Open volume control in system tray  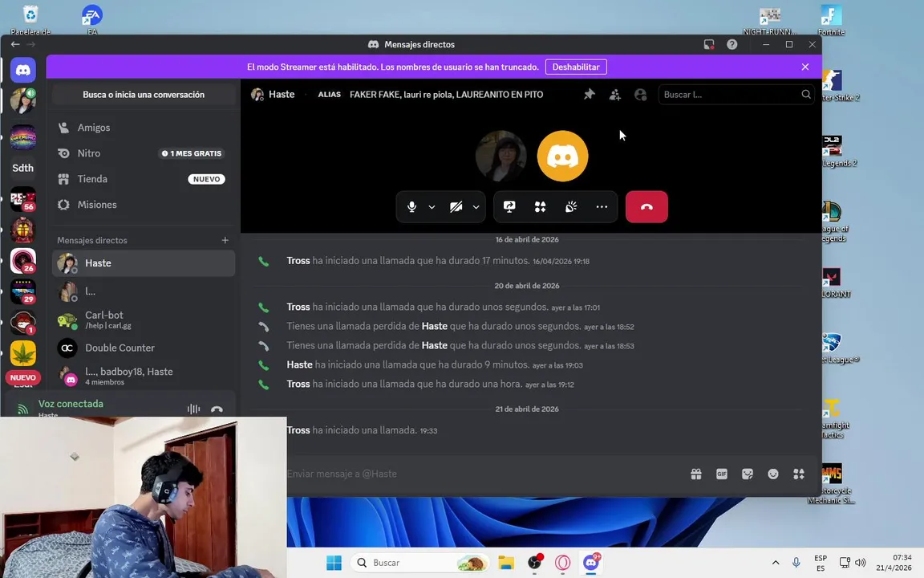(861, 563)
